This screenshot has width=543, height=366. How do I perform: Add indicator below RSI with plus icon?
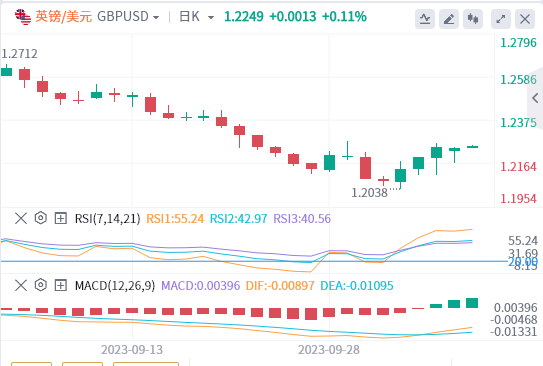tap(61, 218)
